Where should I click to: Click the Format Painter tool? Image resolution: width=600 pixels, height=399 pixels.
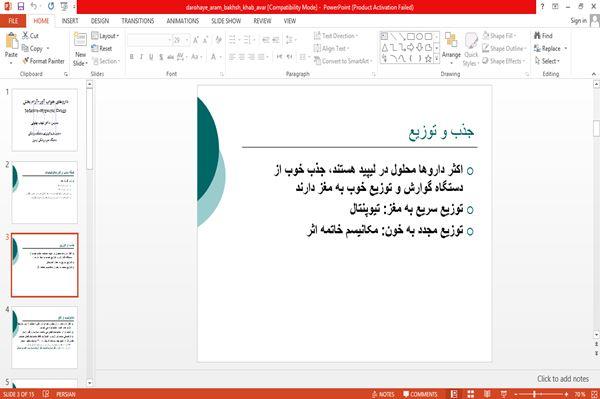[x=43, y=61]
